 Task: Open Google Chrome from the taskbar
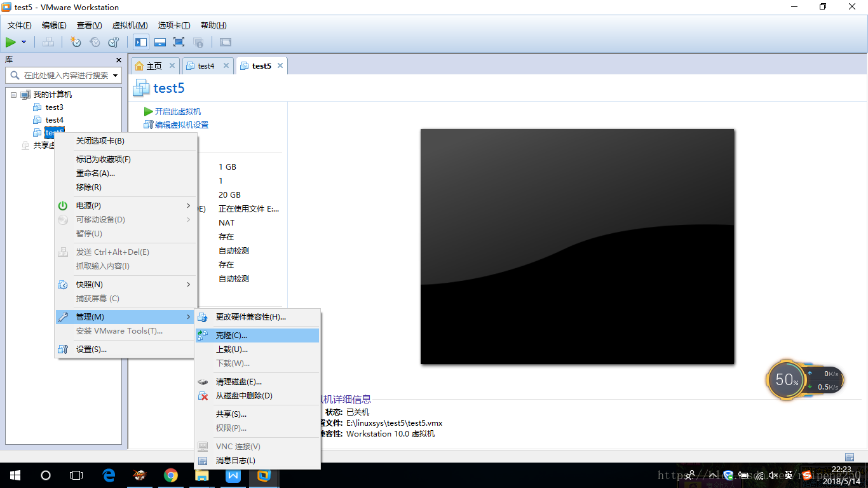coord(170,475)
